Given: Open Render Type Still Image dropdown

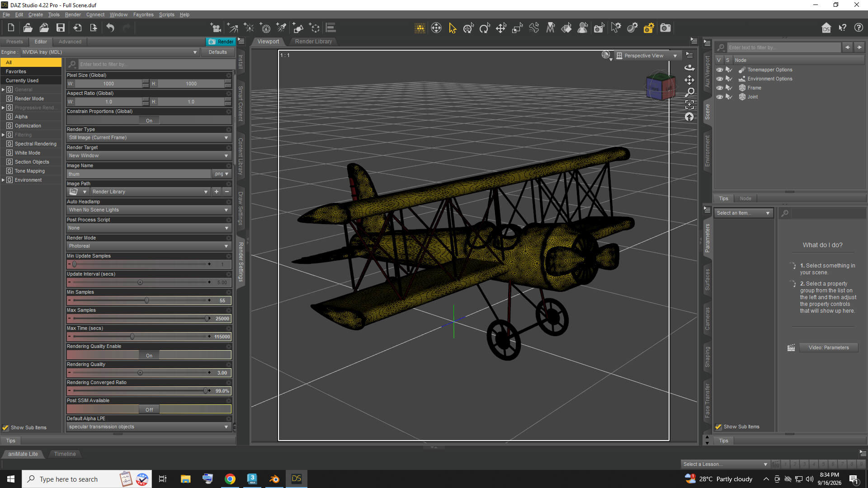Looking at the screenshot, I should [149, 137].
